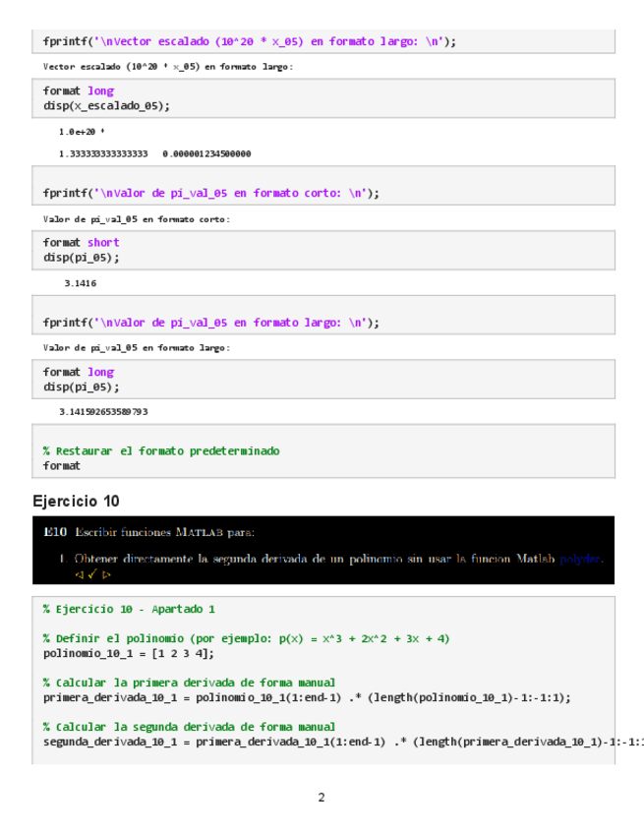Click the checkmark icon under the exercise statement
The height and width of the screenshot is (834, 644).
point(91,573)
